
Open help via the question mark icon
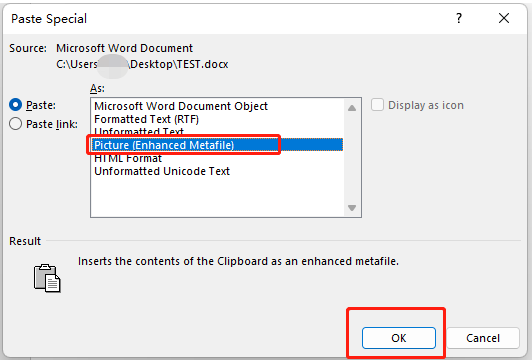tap(459, 18)
